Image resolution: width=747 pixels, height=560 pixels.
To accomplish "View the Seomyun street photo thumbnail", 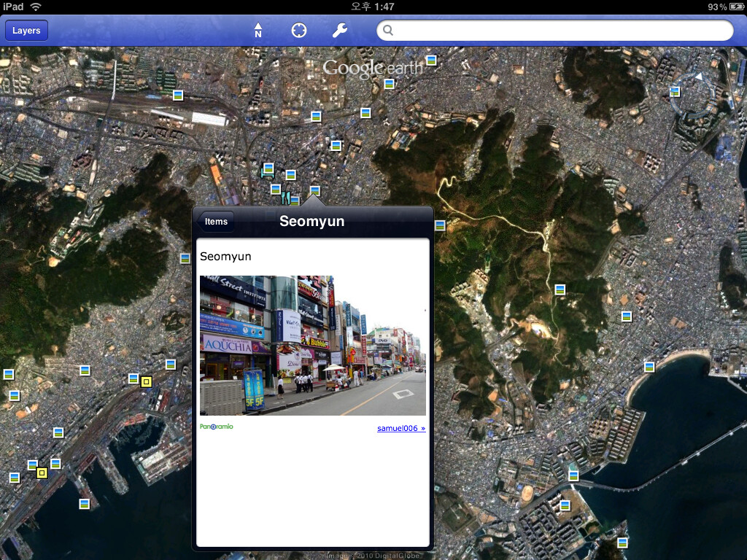I will [x=312, y=344].
